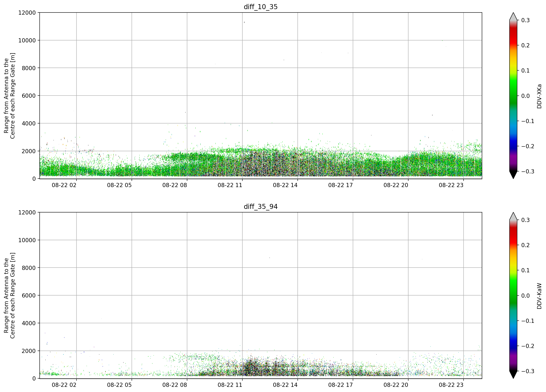
Task: Click the 0.3 tick on DDV-XKa colorbar
Action: [526, 20]
